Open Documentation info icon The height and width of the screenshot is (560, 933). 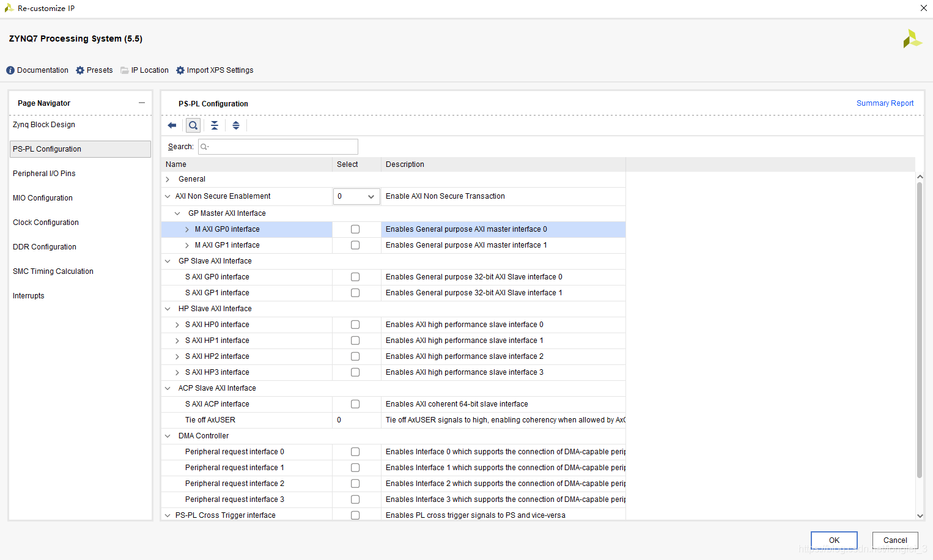pyautogui.click(x=10, y=70)
